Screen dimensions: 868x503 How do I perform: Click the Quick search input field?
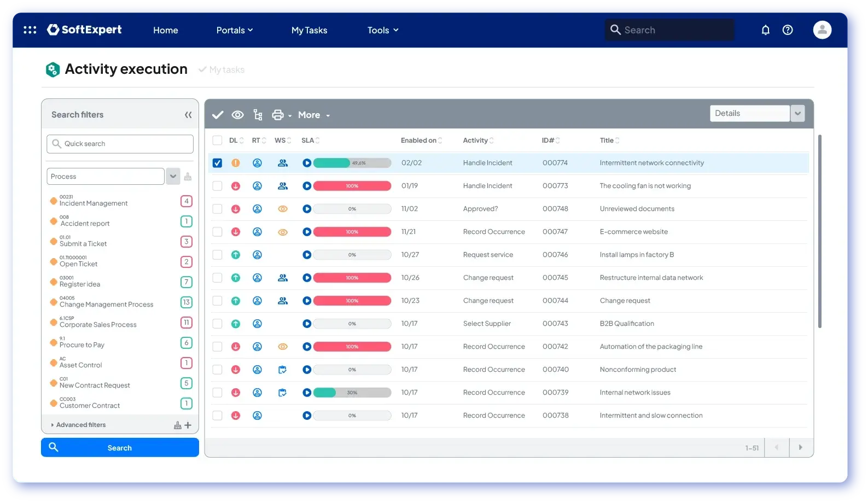pos(120,144)
